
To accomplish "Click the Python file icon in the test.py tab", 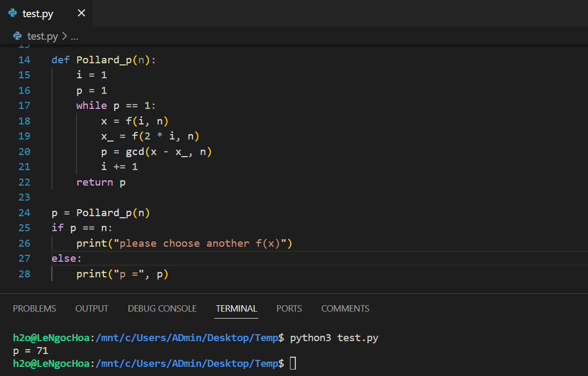I will click(x=13, y=13).
